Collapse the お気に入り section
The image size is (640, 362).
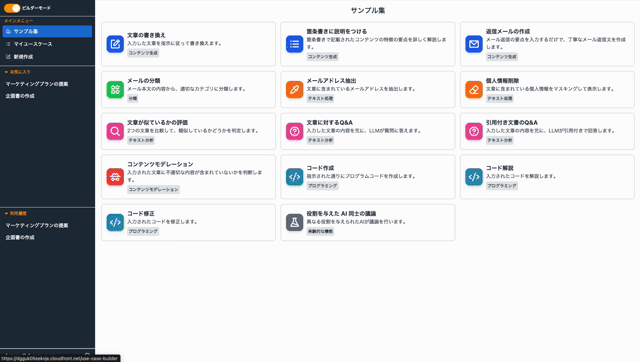(x=18, y=72)
